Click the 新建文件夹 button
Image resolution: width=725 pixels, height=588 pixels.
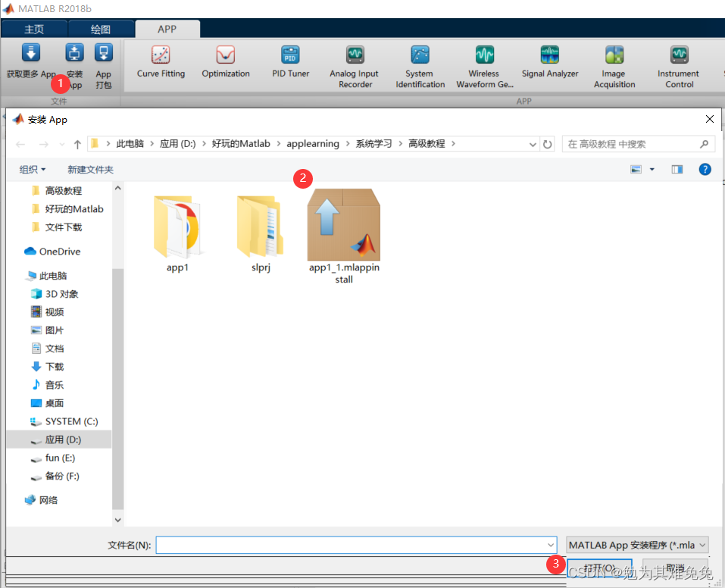tap(90, 169)
